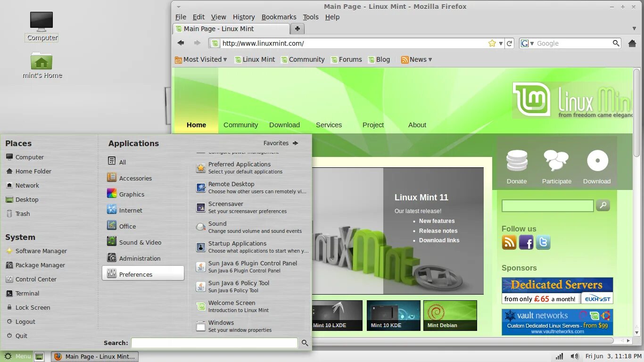The image size is (644, 362).
Task: Reload the page in Firefox
Action: pyautogui.click(x=510, y=43)
